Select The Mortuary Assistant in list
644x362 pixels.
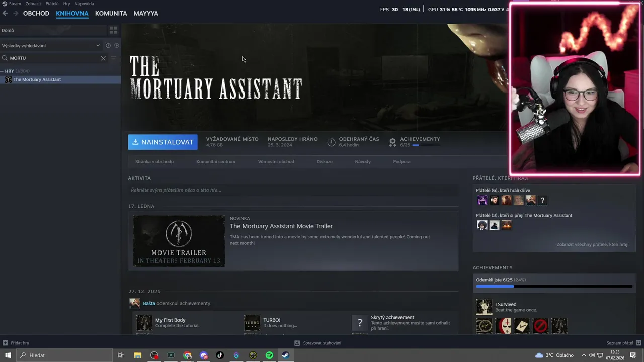60,79
